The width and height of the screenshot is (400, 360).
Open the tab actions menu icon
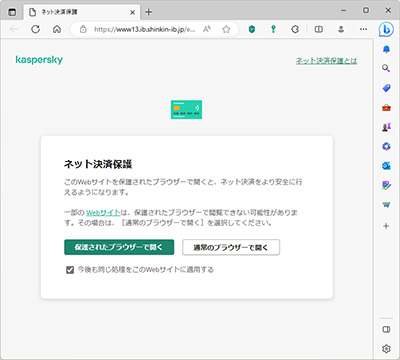click(12, 12)
